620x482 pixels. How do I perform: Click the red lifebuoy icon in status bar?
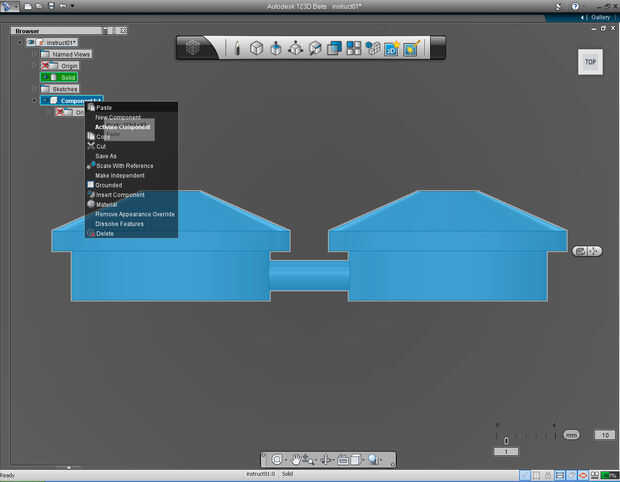pyautogui.click(x=582, y=475)
